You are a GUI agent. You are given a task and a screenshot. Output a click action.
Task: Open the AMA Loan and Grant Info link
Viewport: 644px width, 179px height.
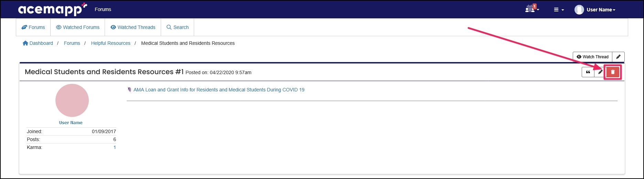point(219,90)
